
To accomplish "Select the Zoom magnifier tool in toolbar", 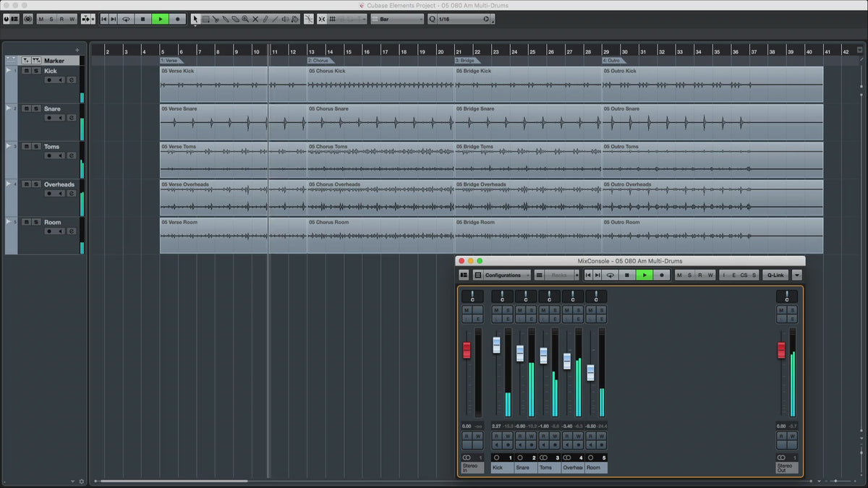I will click(x=245, y=19).
